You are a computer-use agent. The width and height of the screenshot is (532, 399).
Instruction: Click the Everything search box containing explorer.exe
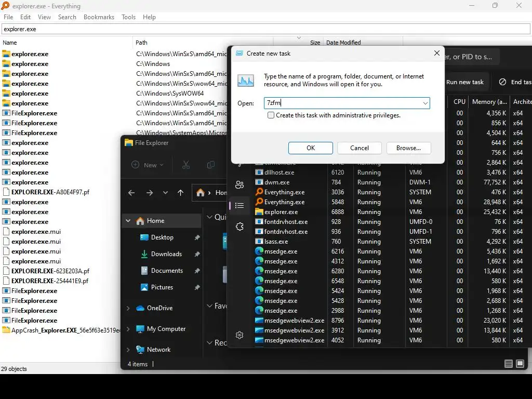[265, 29]
